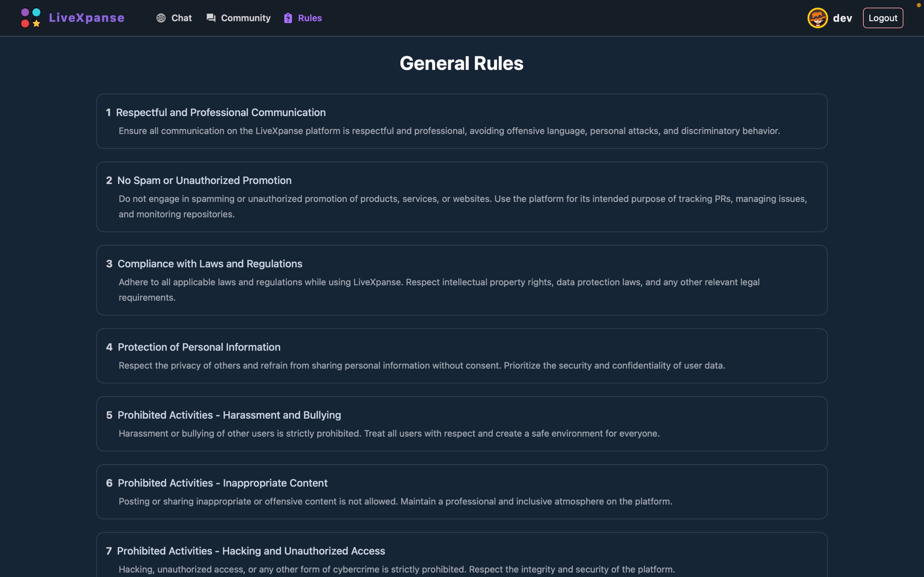Click the LiveXpanse colored dots logo icon

pyautogui.click(x=31, y=18)
